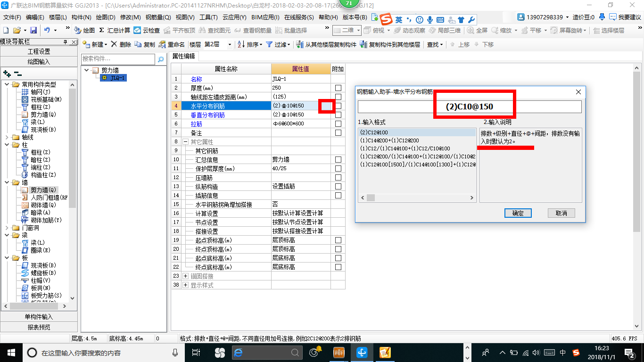
Task: Click 汇总计算 summary calculate
Action: click(x=114, y=30)
